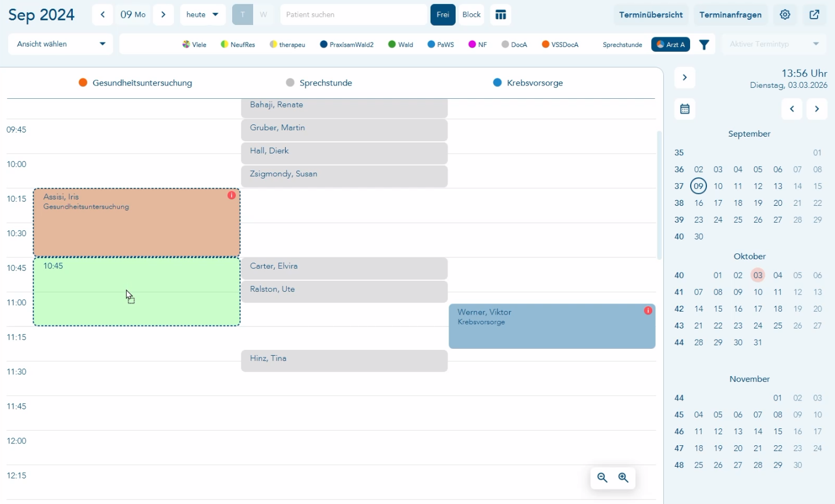The height and width of the screenshot is (504, 835).
Task: Toggle the Frei mode button
Action: pyautogui.click(x=443, y=15)
